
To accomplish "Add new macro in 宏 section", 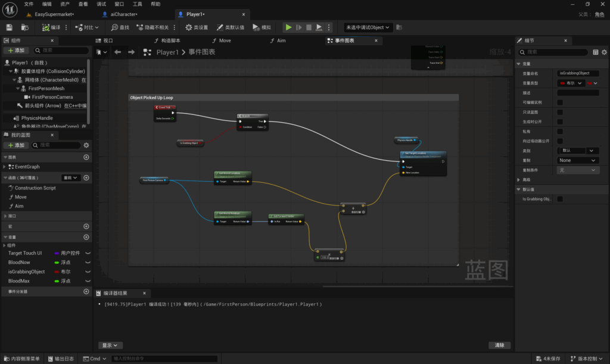I will 86,226.
